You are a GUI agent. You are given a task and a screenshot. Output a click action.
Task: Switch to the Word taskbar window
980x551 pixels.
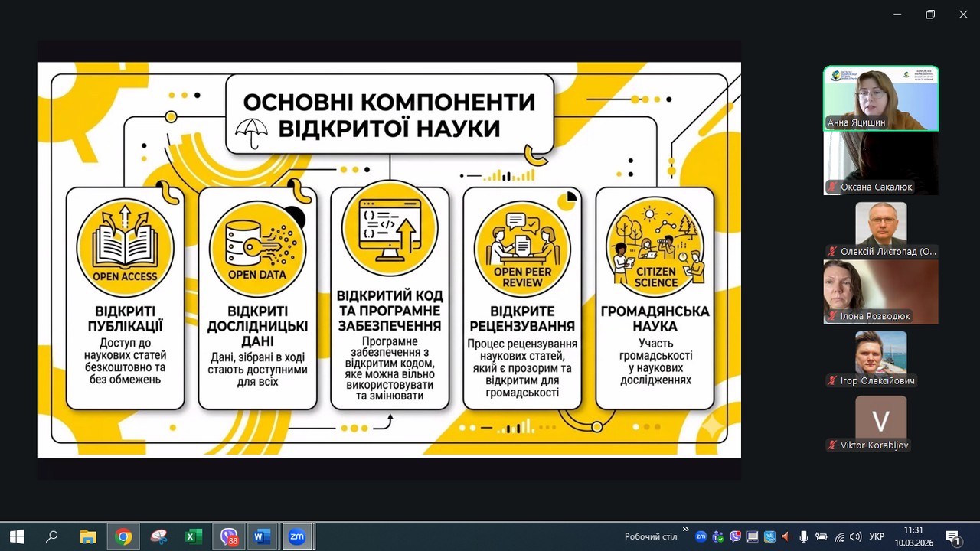(262, 536)
